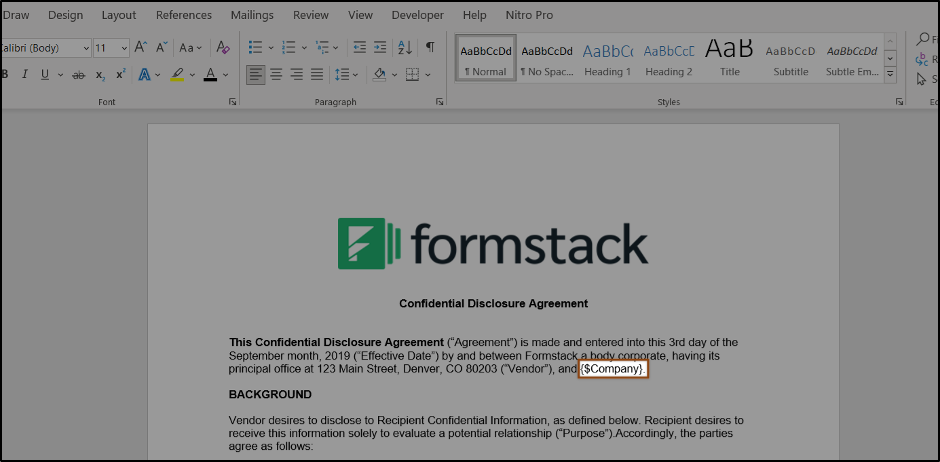Decrease paragraph indent

(x=360, y=47)
